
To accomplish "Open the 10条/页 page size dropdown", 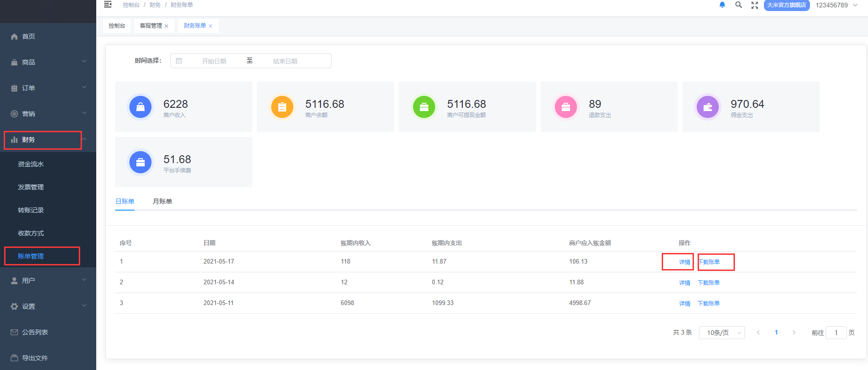I will click(x=722, y=333).
